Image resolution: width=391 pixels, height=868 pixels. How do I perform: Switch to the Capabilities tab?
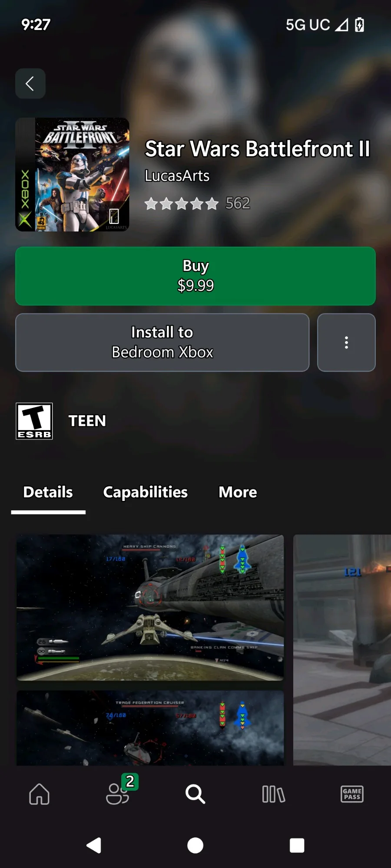(145, 492)
